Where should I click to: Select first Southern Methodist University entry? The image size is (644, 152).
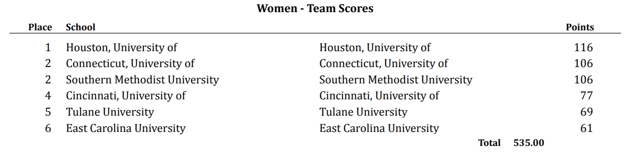click(x=142, y=80)
